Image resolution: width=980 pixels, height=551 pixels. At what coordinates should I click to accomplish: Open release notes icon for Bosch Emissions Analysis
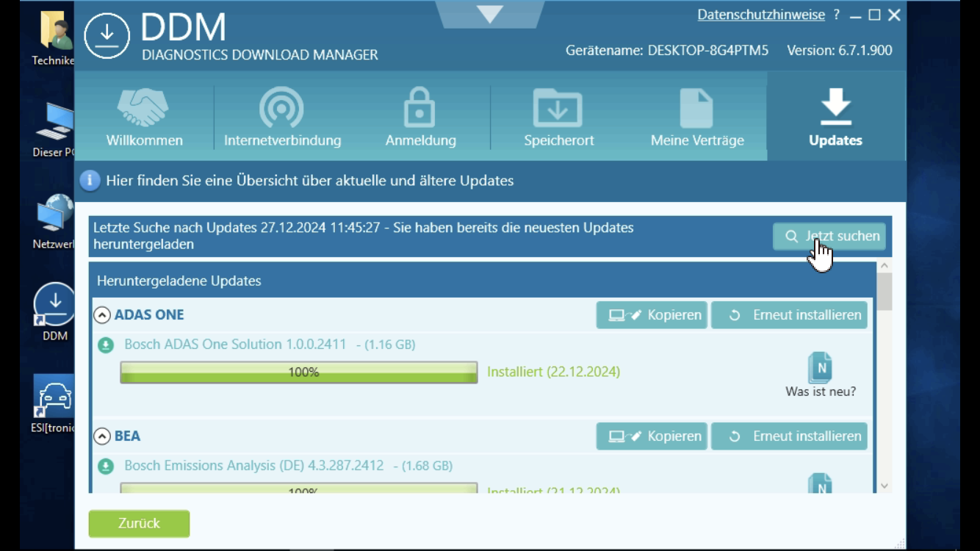coord(820,484)
